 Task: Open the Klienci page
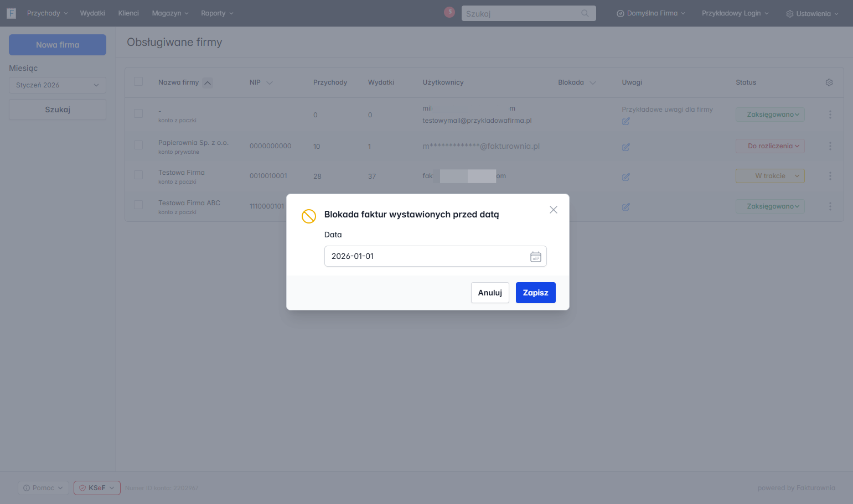click(x=128, y=13)
